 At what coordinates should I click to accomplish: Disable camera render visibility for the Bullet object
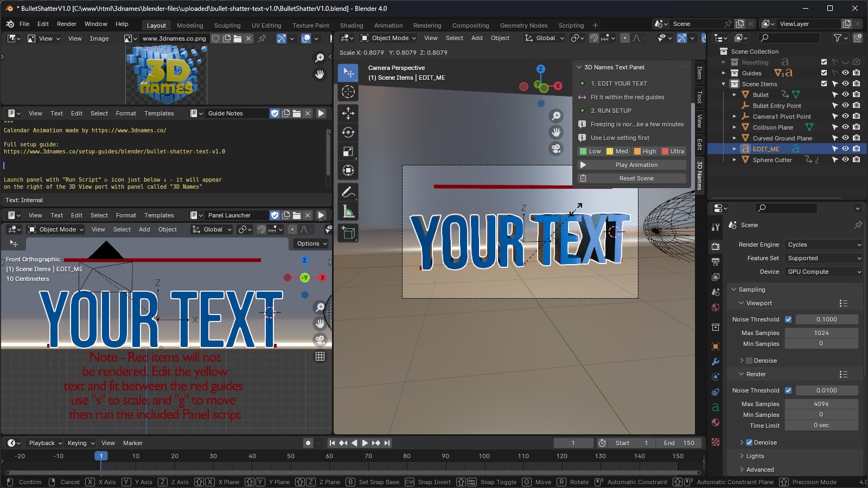pyautogui.click(x=856, y=94)
